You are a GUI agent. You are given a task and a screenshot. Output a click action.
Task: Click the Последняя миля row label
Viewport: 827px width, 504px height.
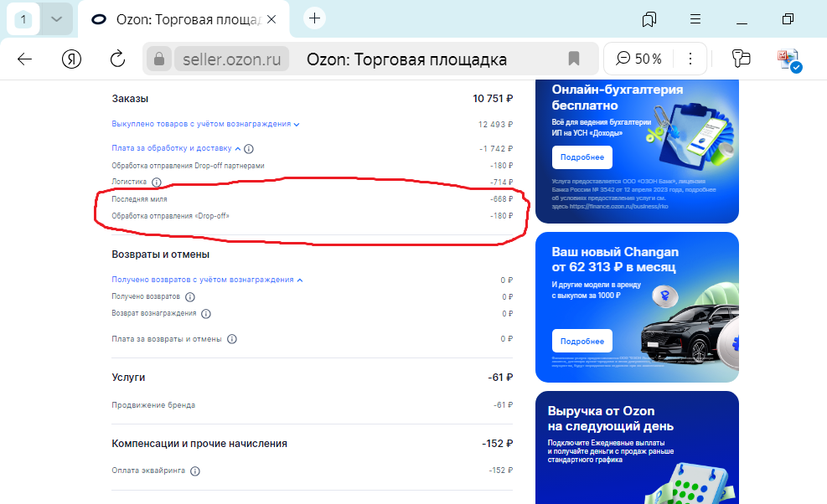pos(139,198)
